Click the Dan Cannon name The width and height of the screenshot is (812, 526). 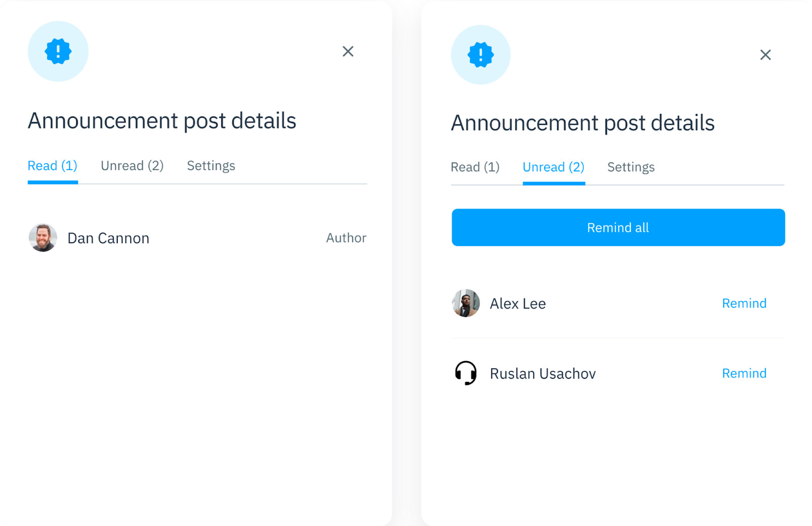[108, 238]
